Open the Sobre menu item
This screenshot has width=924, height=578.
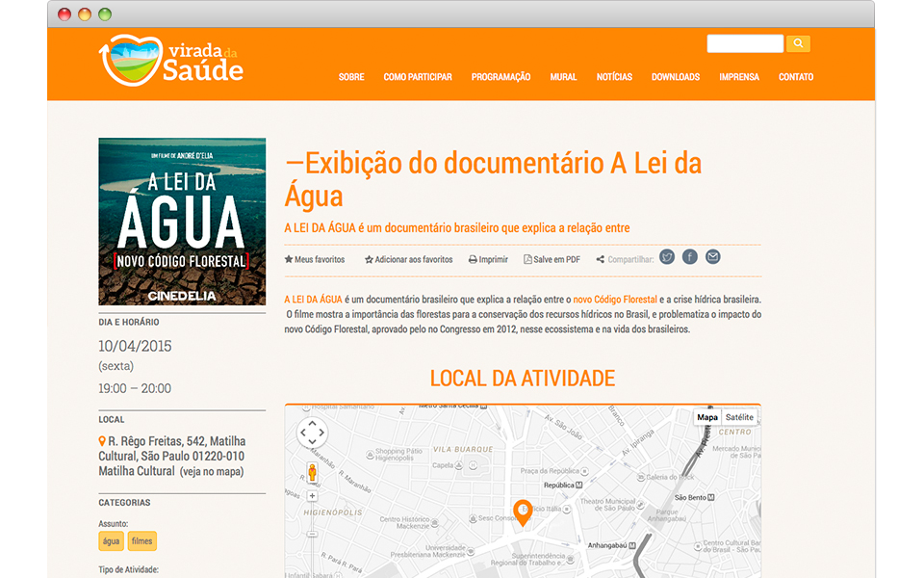pyautogui.click(x=351, y=77)
